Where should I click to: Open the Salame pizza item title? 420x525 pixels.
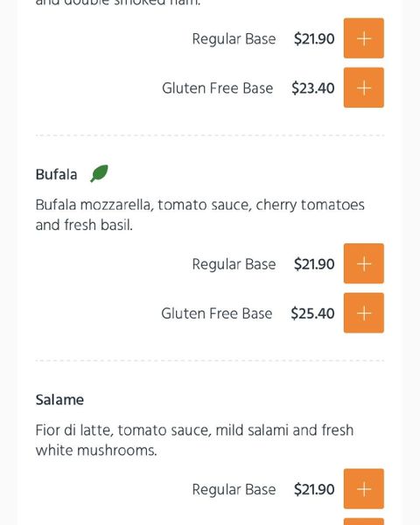tap(59, 400)
